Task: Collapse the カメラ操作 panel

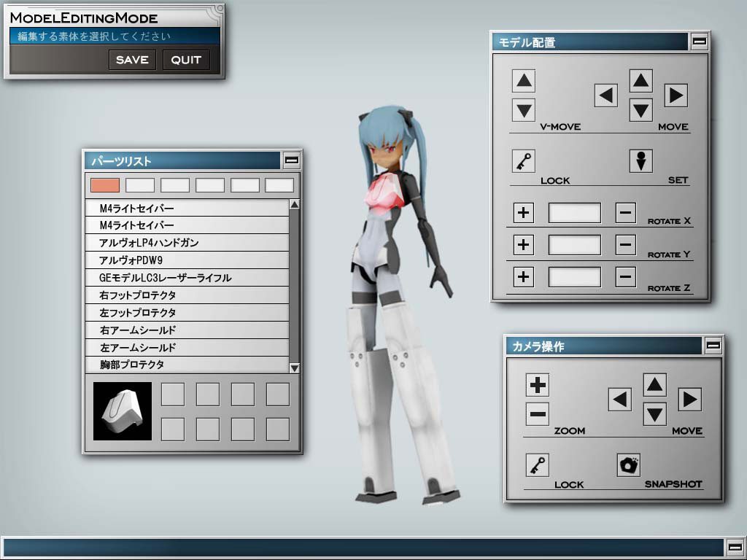Action: click(713, 346)
